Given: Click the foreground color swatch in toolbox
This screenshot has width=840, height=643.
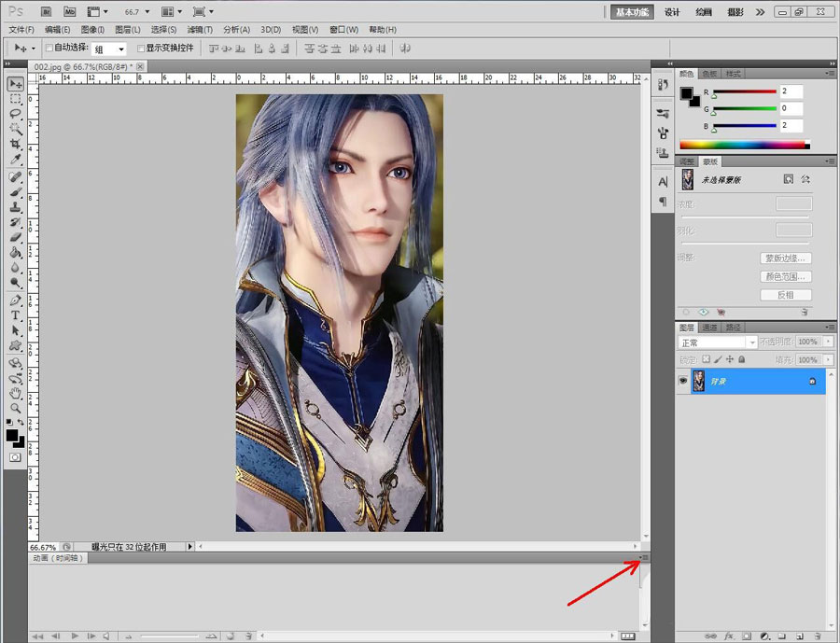Looking at the screenshot, I should tap(12, 435).
